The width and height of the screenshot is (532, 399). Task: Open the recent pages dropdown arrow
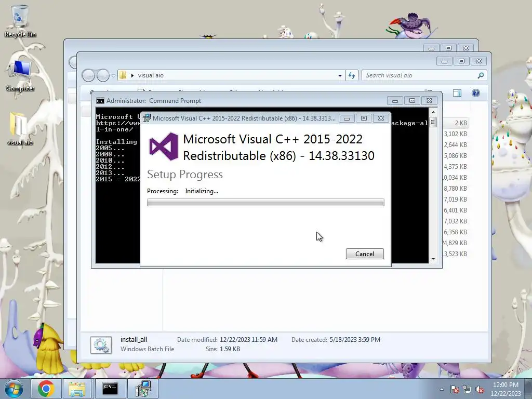point(114,76)
